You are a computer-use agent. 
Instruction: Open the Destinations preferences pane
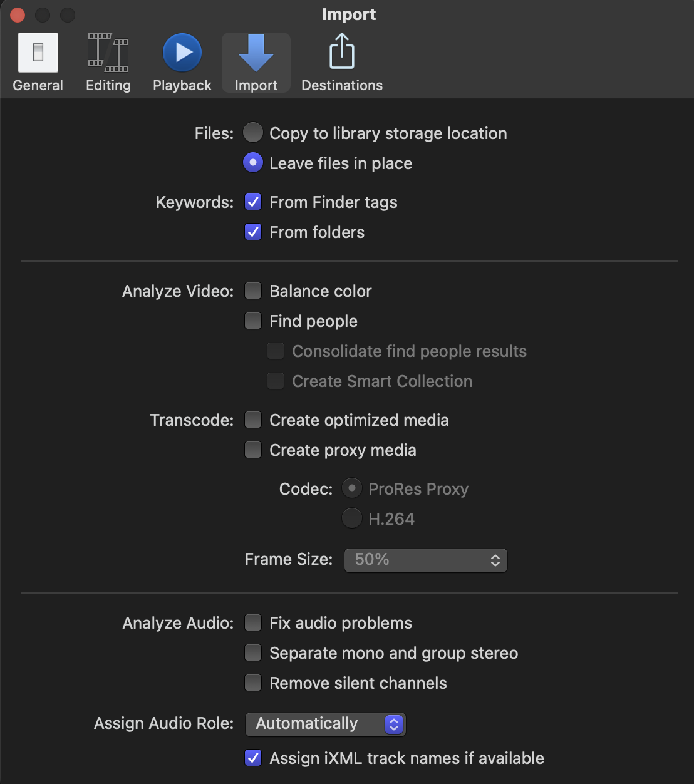click(341, 59)
